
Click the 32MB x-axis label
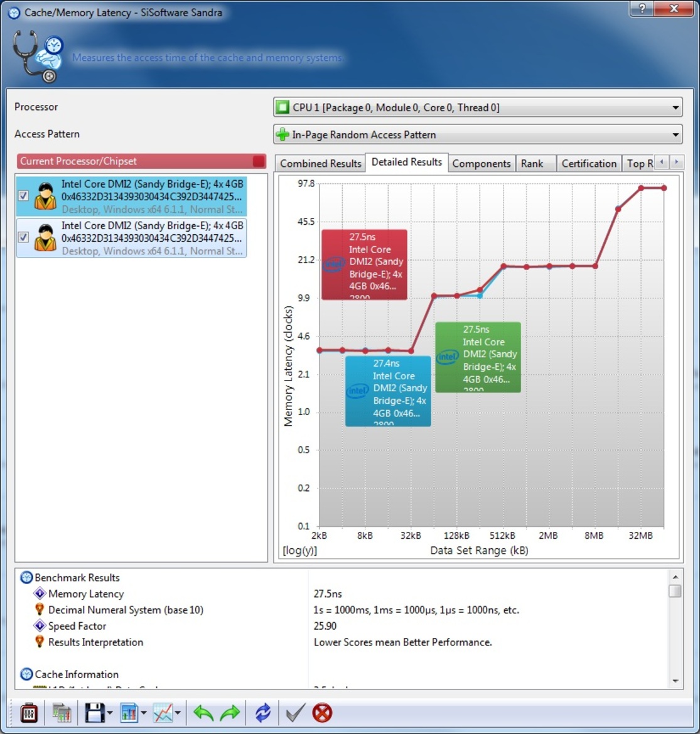(640, 535)
